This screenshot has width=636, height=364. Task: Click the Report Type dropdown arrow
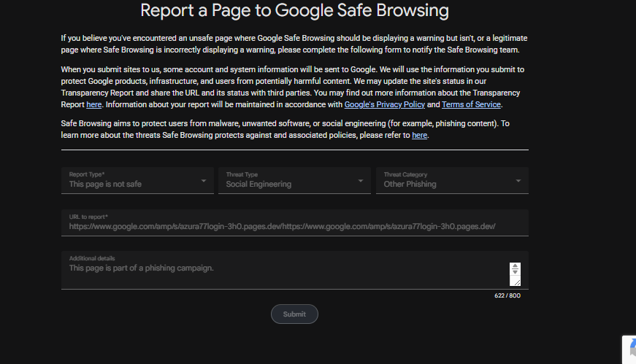204,181
